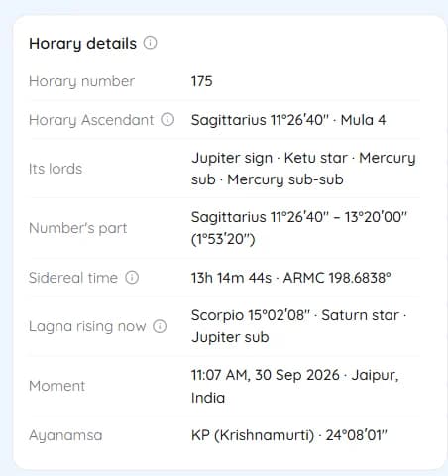Click the Lagna rising now label
The width and height of the screenshot is (448, 476).
click(87, 326)
